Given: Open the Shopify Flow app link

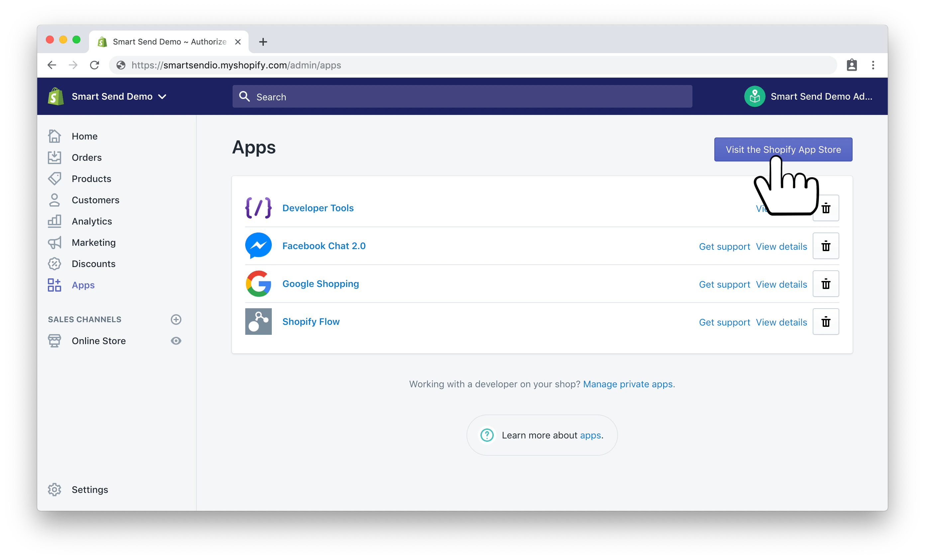Looking at the screenshot, I should point(311,322).
